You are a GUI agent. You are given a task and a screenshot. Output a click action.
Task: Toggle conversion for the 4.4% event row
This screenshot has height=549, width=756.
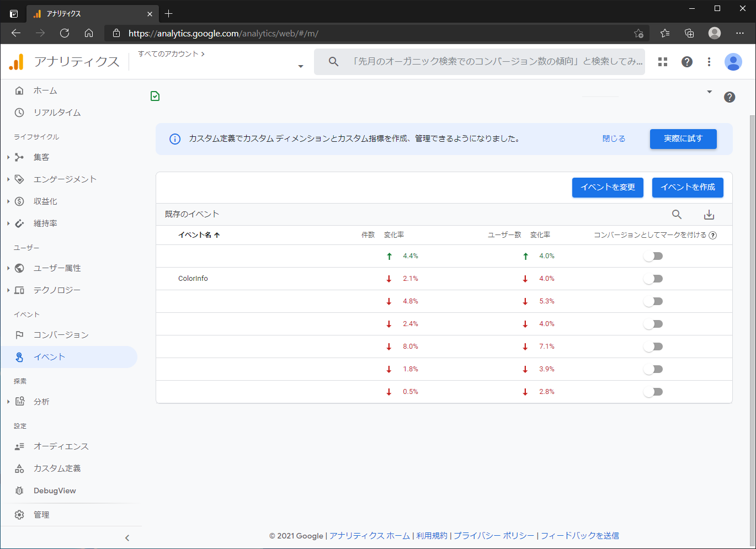pyautogui.click(x=653, y=256)
